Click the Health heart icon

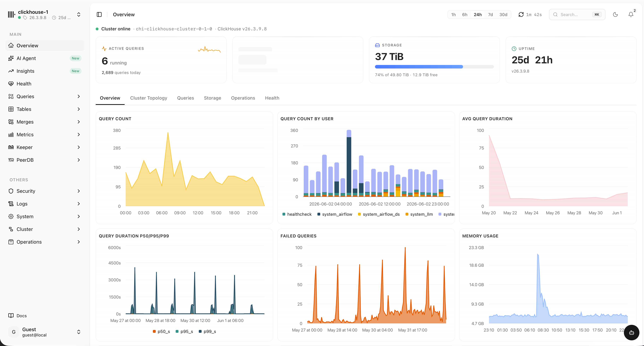(11, 84)
